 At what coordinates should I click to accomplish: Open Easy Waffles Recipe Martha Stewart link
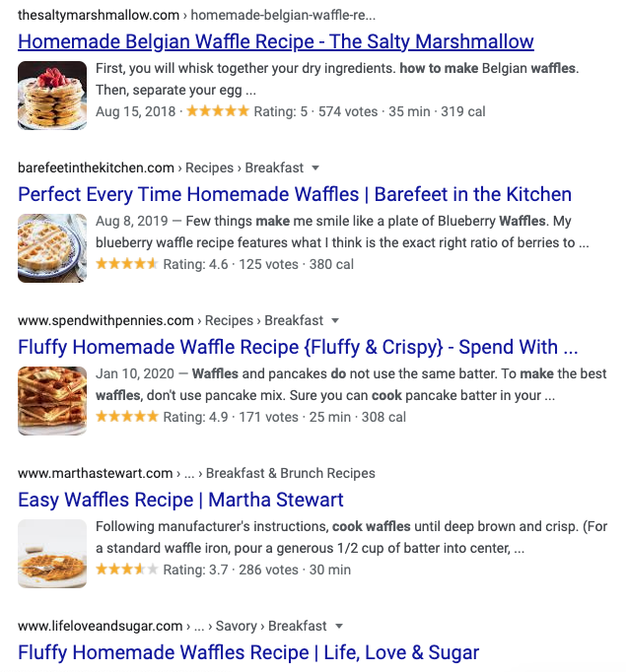coord(180,500)
